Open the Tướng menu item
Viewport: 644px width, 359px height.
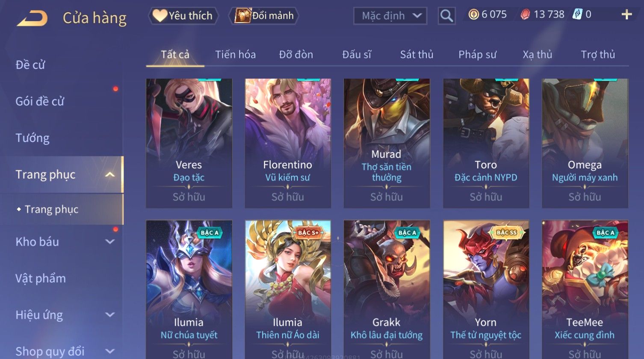click(x=32, y=138)
